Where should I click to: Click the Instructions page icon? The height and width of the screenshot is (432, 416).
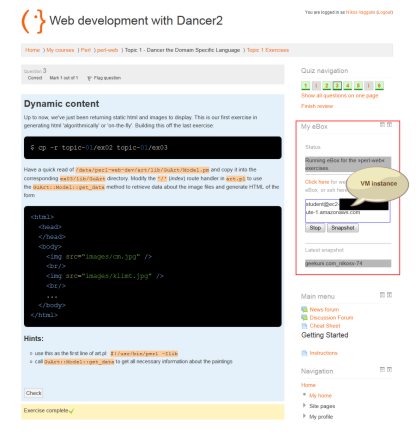[304, 353]
